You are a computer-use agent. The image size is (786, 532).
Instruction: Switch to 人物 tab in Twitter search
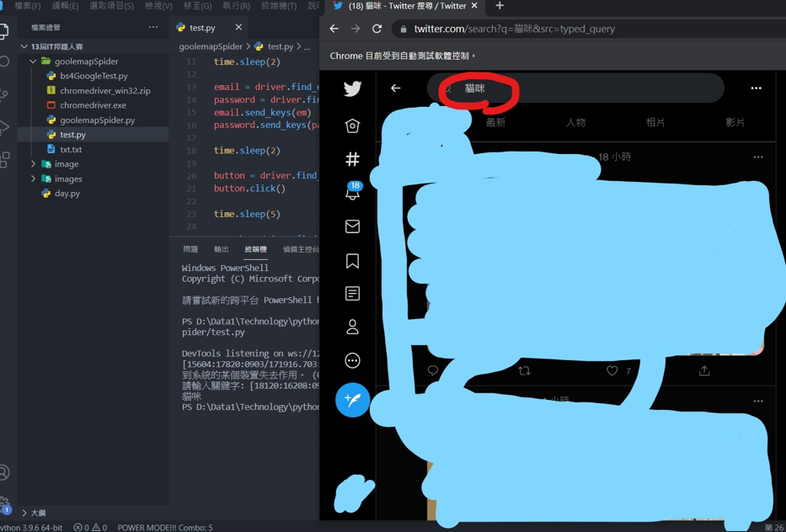click(575, 123)
